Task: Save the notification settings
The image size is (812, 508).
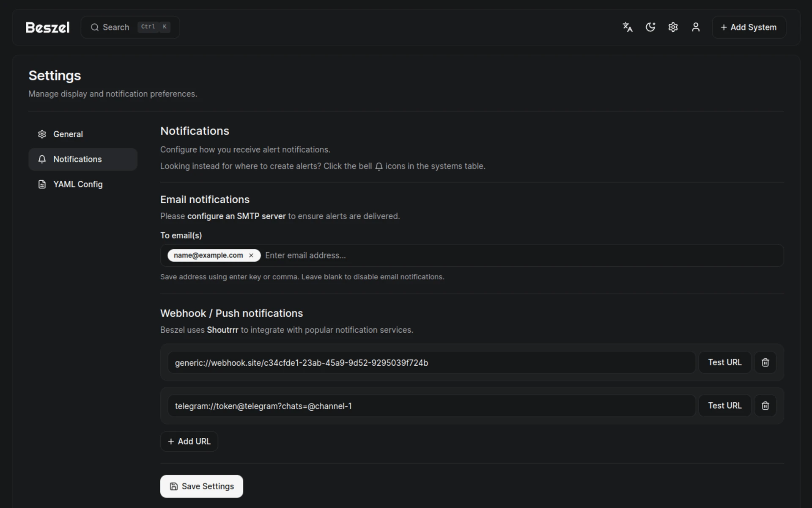Action: click(202, 486)
